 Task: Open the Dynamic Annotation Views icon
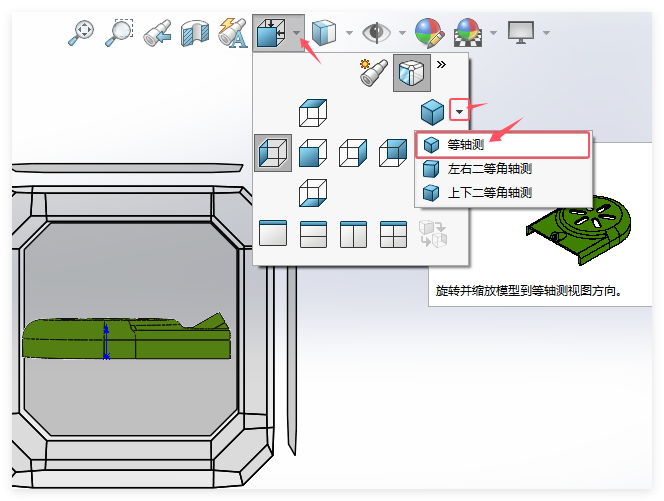point(232,33)
